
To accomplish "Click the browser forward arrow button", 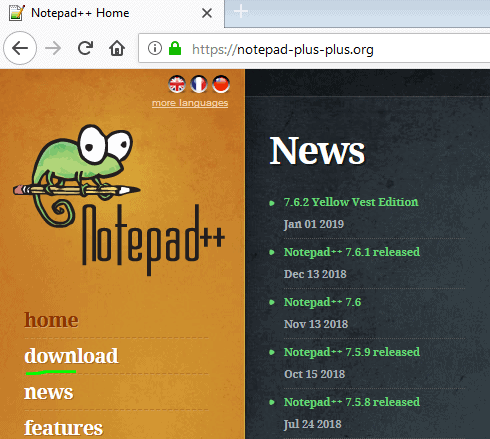I will [x=53, y=49].
